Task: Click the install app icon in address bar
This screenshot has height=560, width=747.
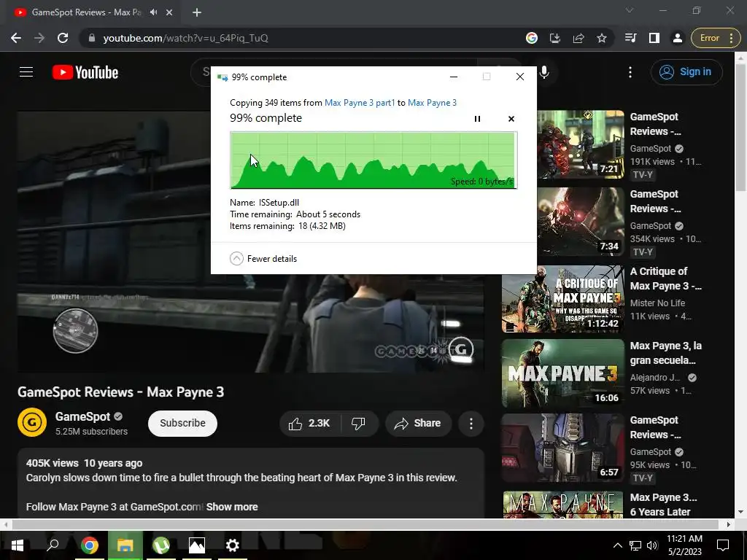Action: pos(555,38)
